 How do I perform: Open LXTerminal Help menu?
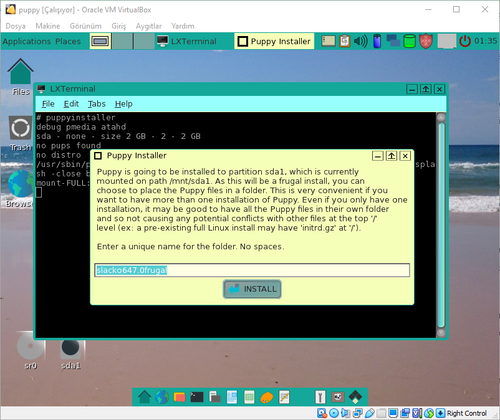pos(124,104)
